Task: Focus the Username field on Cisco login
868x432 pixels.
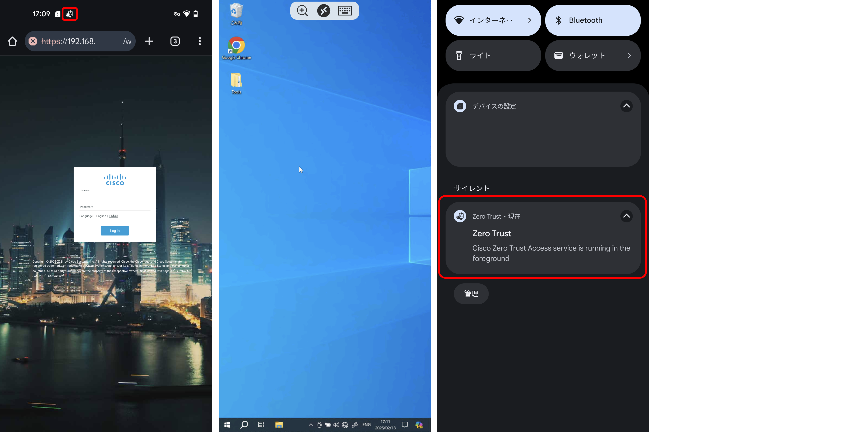Action: tap(115, 194)
